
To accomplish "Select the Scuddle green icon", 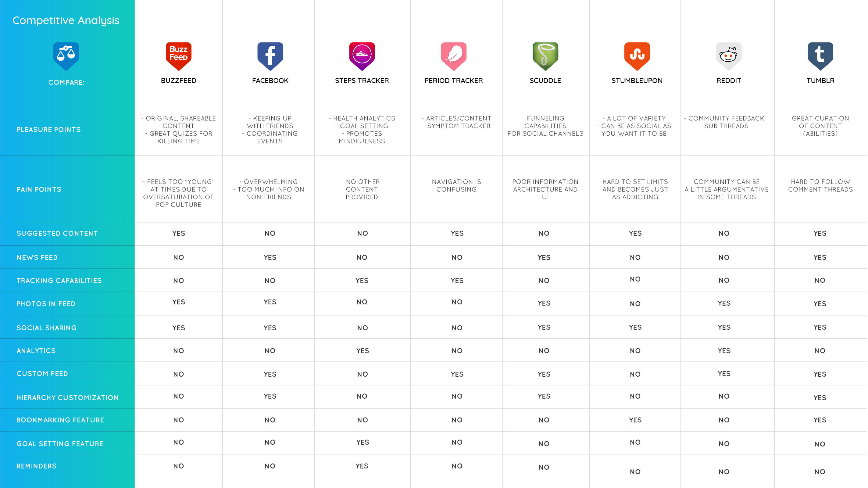I will [545, 56].
